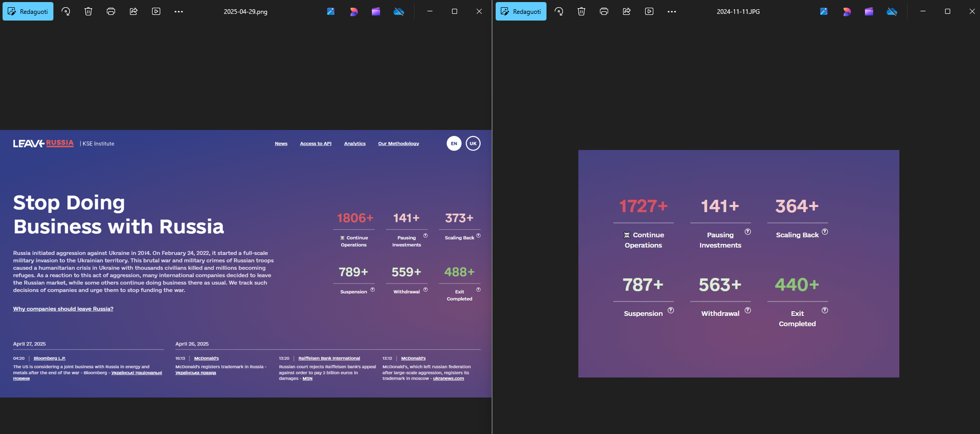This screenshot has width=980, height=434.
Task: Print the 2024-11-11.JPG image
Action: 604,11
